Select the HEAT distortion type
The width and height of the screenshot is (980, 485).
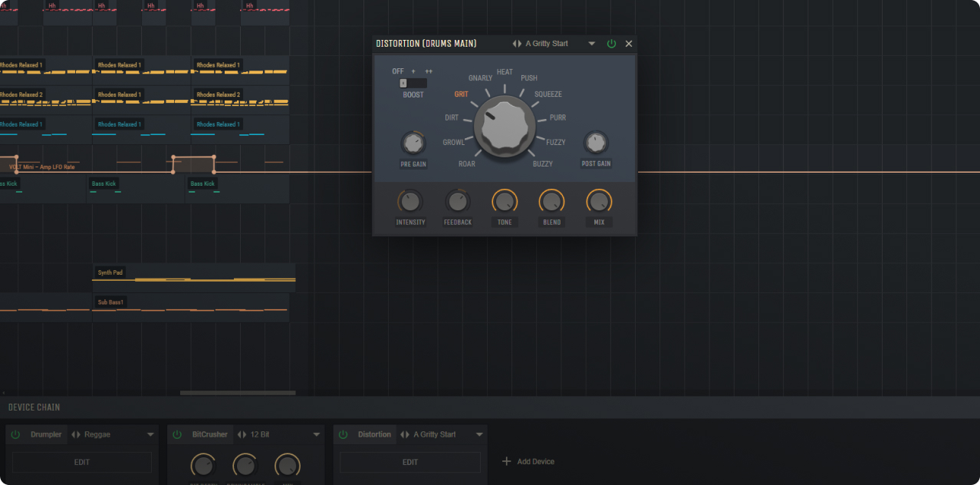[505, 72]
